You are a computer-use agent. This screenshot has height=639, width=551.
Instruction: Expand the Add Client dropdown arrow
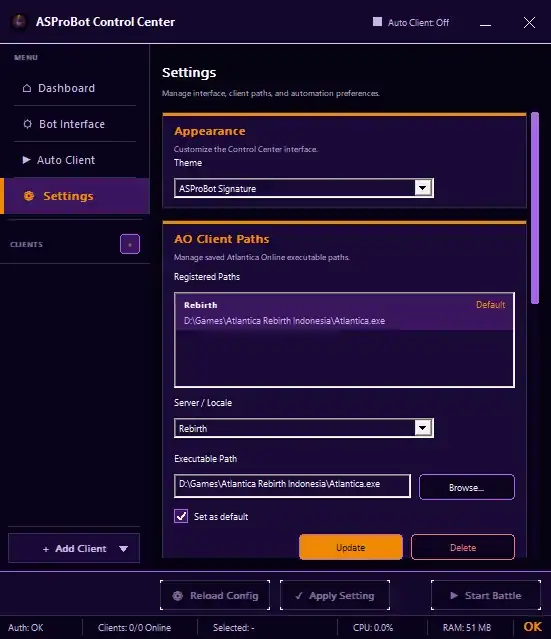click(x=123, y=549)
